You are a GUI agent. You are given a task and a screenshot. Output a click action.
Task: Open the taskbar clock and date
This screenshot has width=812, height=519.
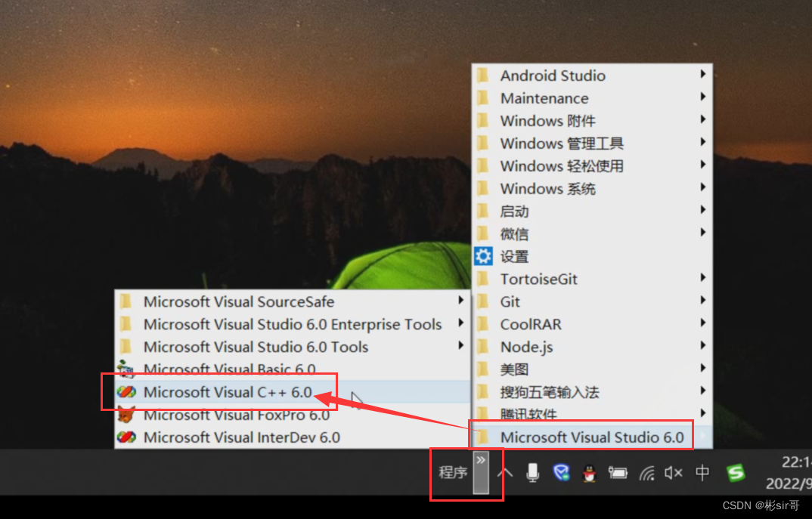point(789,472)
